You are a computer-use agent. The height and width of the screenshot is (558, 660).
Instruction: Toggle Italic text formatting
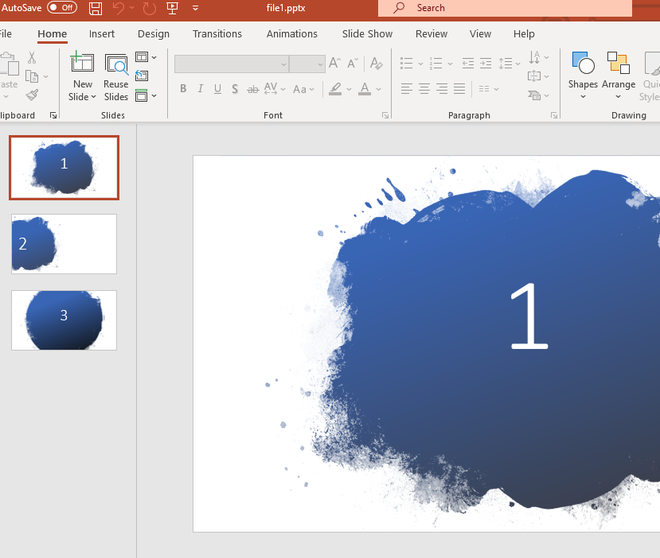click(x=200, y=89)
